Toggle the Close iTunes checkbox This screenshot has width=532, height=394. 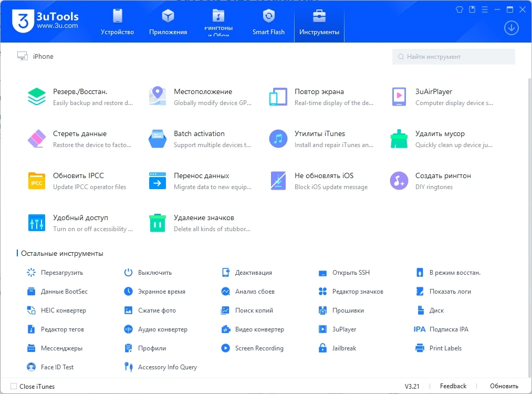14,386
